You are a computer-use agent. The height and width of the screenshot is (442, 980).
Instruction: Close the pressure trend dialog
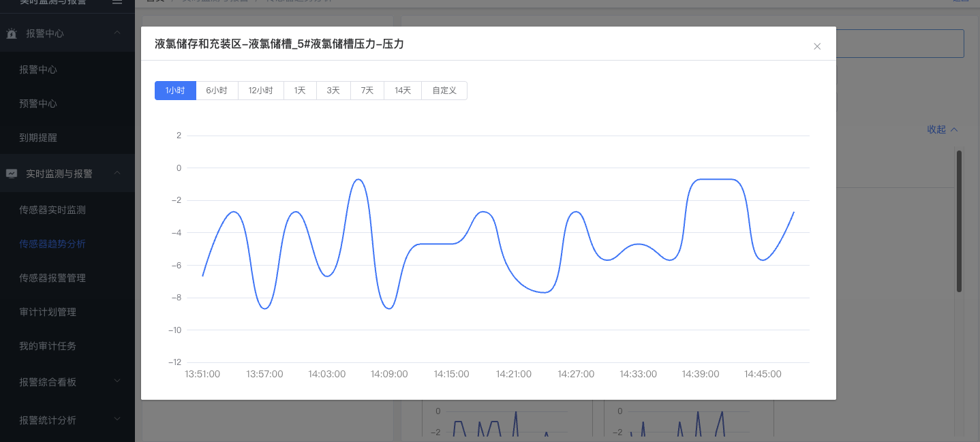pos(817,46)
